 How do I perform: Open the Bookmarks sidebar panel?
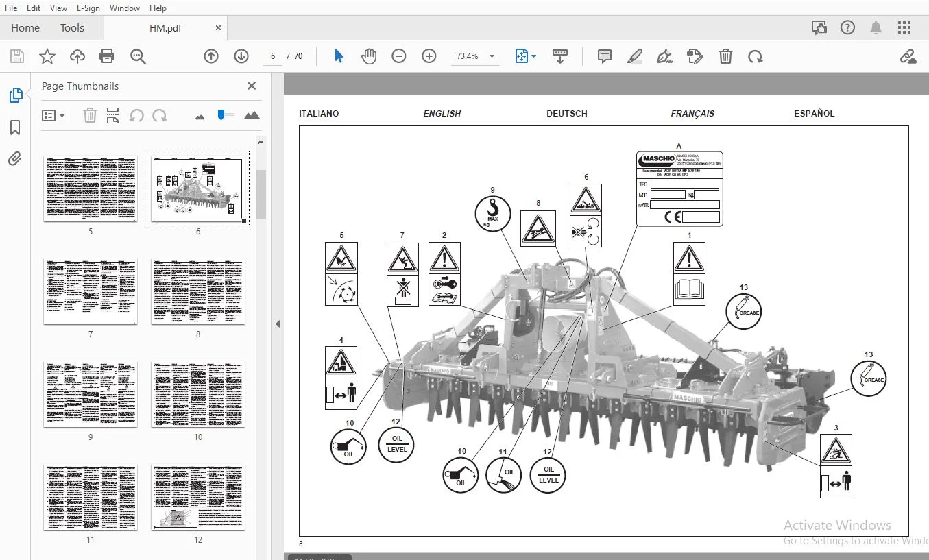pyautogui.click(x=15, y=127)
